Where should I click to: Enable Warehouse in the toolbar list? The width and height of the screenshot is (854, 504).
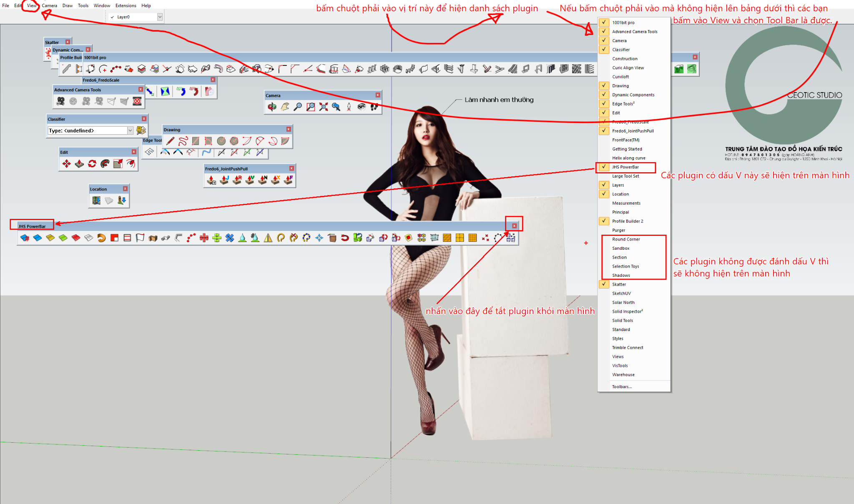click(x=634, y=375)
